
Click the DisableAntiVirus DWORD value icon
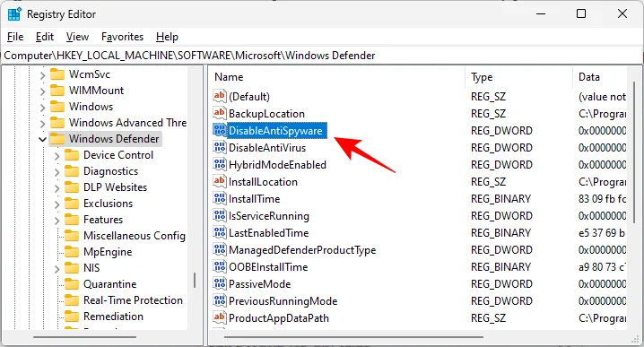(220, 147)
